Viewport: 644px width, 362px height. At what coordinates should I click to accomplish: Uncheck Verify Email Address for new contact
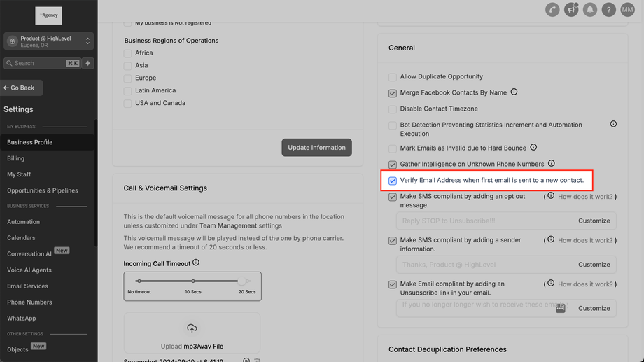[x=393, y=181]
